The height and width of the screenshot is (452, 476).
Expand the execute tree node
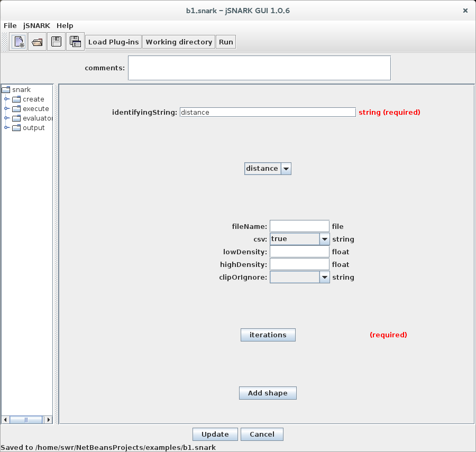click(6, 108)
